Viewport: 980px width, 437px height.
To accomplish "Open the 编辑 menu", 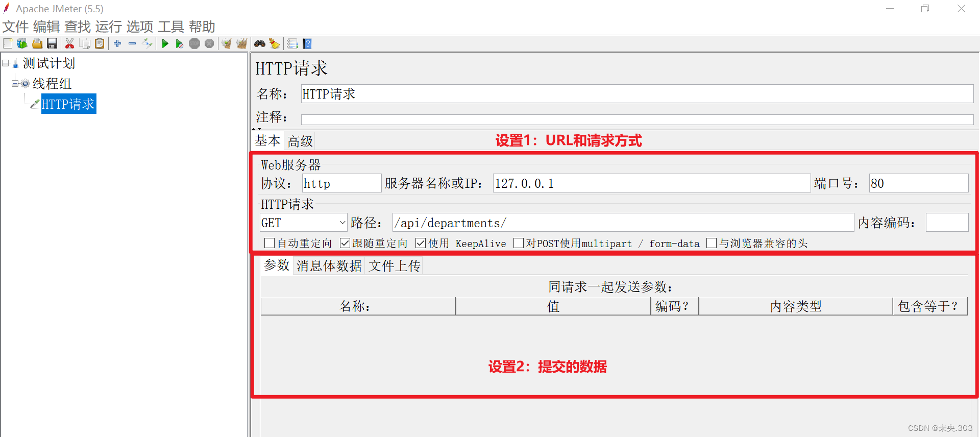I will tap(46, 27).
